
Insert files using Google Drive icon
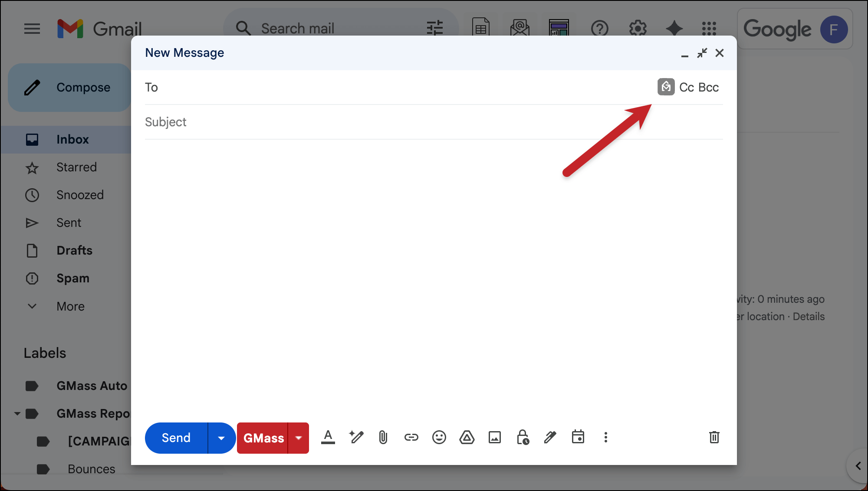click(467, 437)
